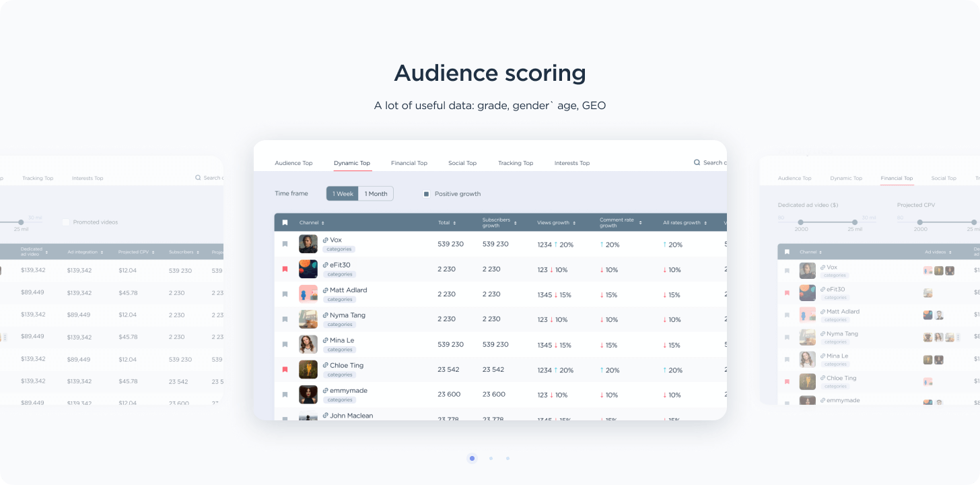
Task: Remove Chloe Ting bookmark in center panel
Action: pyautogui.click(x=285, y=369)
